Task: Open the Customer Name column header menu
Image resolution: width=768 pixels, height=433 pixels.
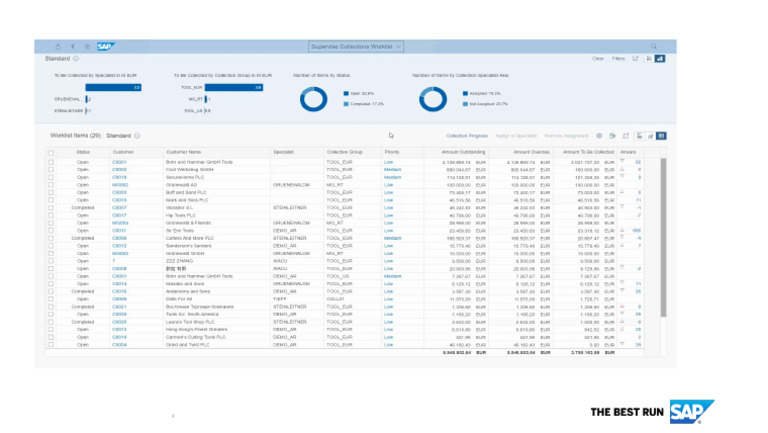Action: click(x=216, y=152)
